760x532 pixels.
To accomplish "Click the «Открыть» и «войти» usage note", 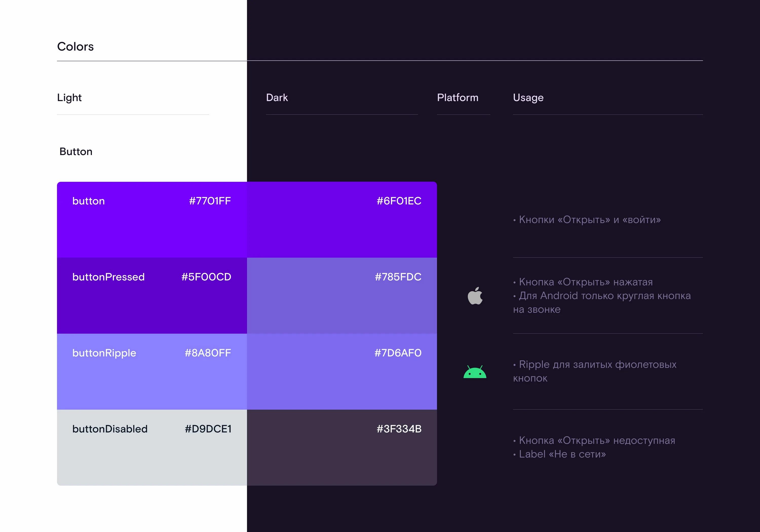I will tap(589, 220).
